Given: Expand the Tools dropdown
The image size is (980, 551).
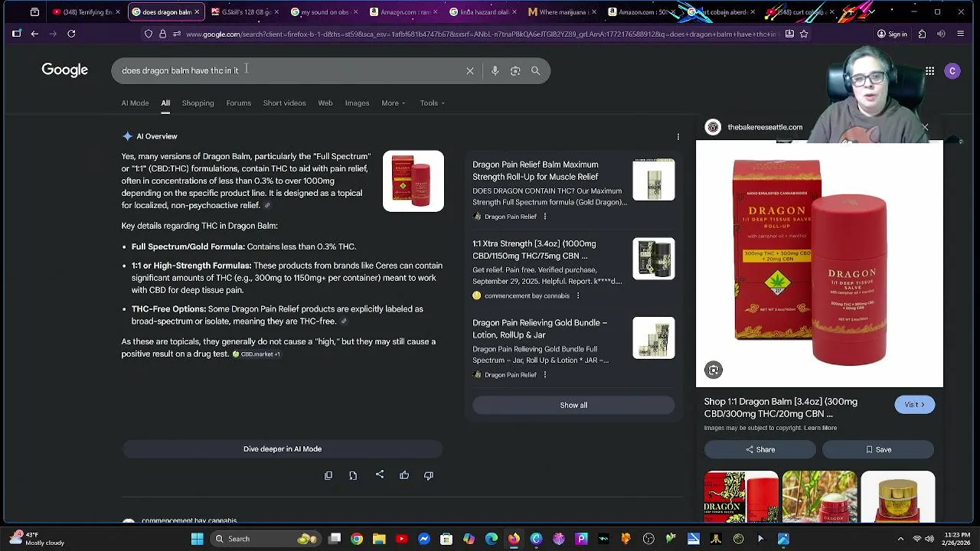Looking at the screenshot, I should coord(432,103).
